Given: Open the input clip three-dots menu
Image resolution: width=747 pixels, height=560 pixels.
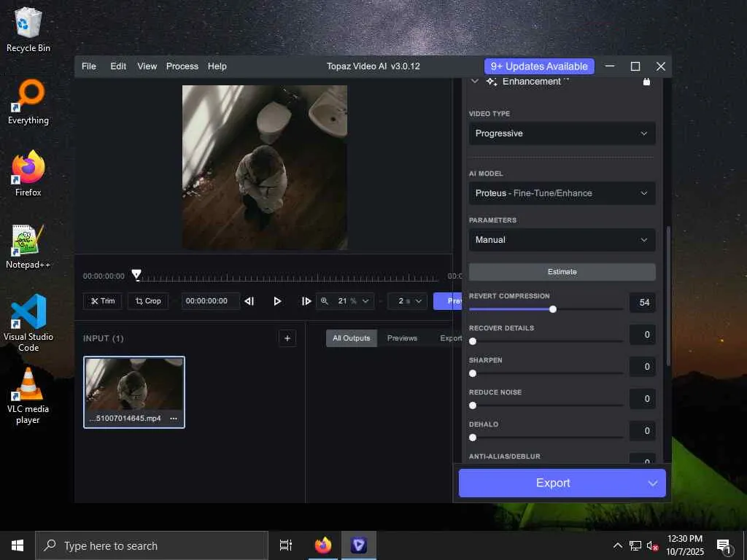Looking at the screenshot, I should pos(174,419).
